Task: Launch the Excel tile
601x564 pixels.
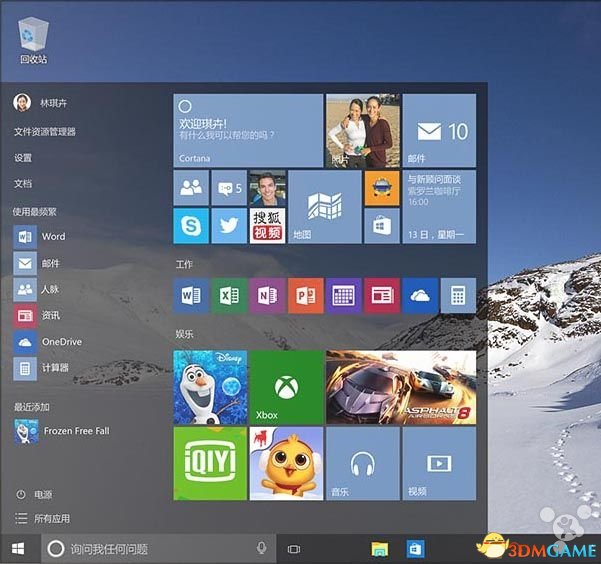Action: pyautogui.click(x=229, y=296)
